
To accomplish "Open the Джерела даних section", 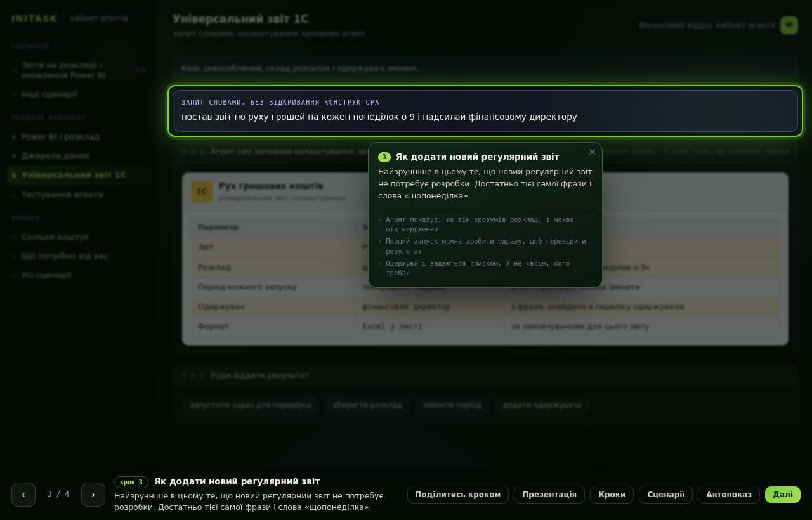I will tap(79, 155).
